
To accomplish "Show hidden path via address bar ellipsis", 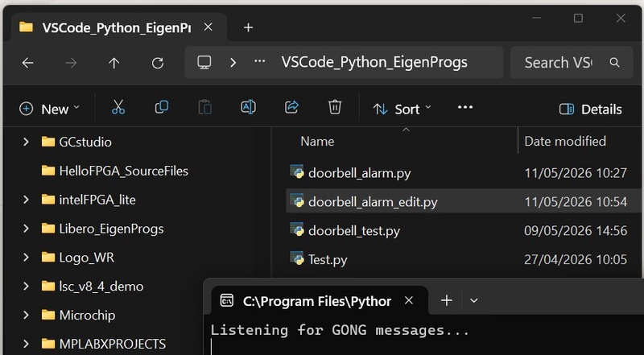I will click(259, 61).
